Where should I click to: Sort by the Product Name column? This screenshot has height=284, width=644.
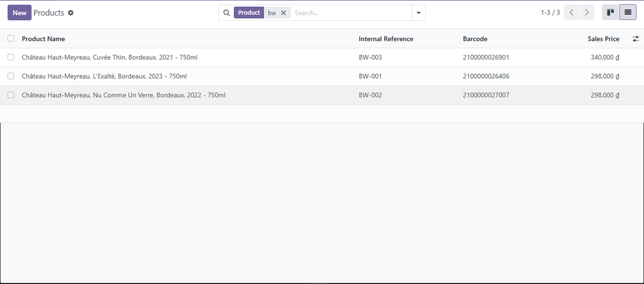tap(43, 39)
